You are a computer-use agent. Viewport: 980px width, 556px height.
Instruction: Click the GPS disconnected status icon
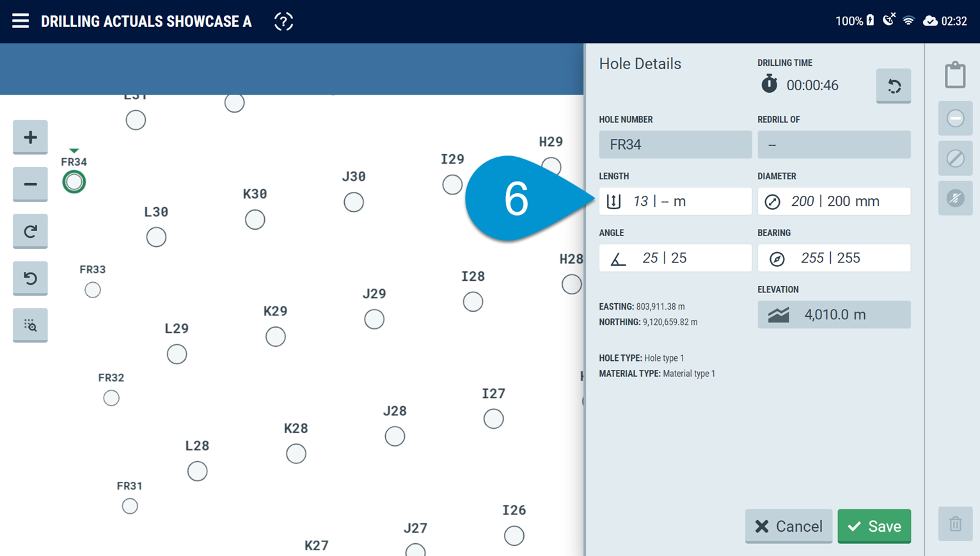(889, 20)
